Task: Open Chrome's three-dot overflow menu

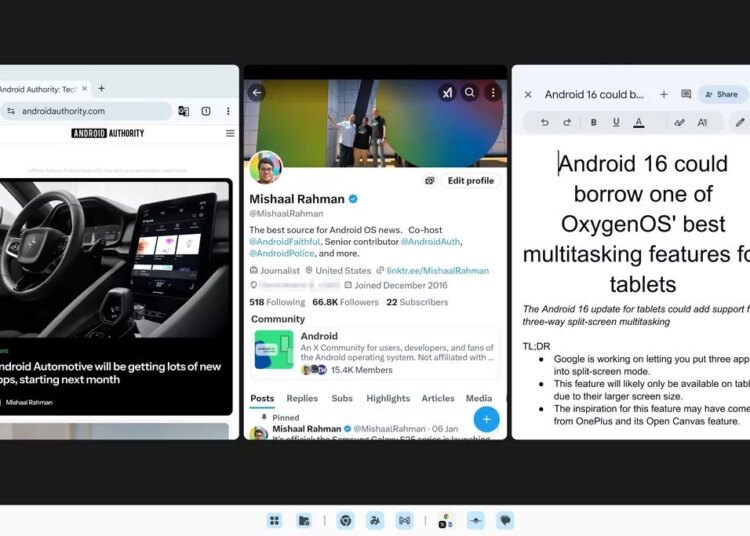Action: click(228, 111)
